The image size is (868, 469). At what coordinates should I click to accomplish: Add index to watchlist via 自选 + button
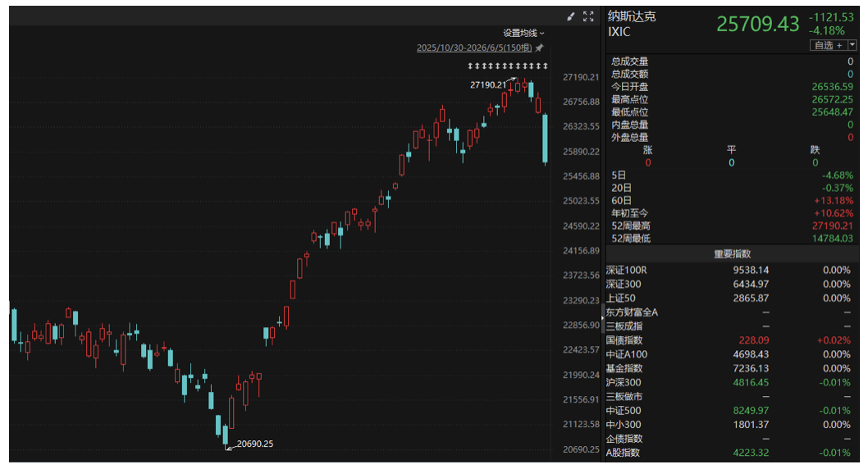[x=828, y=45]
